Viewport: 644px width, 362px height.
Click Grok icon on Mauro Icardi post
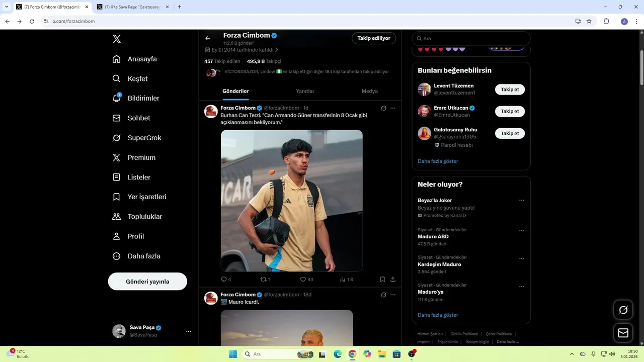(x=384, y=295)
